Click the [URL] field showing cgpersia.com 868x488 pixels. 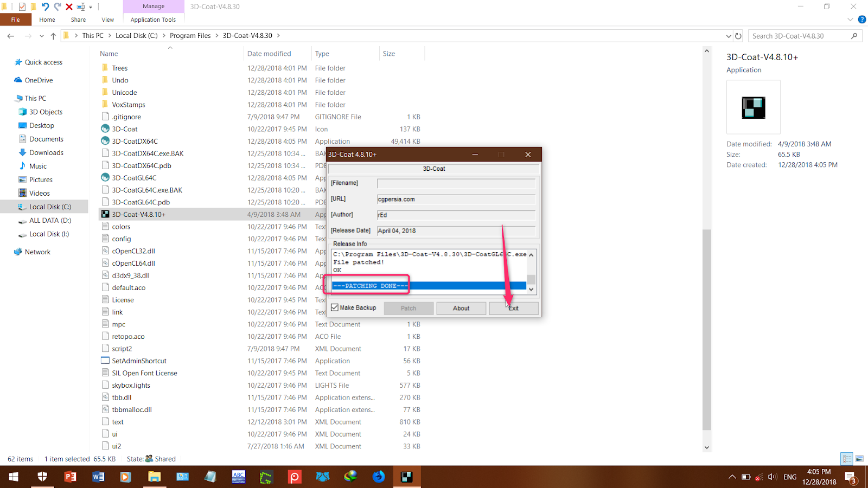456,199
